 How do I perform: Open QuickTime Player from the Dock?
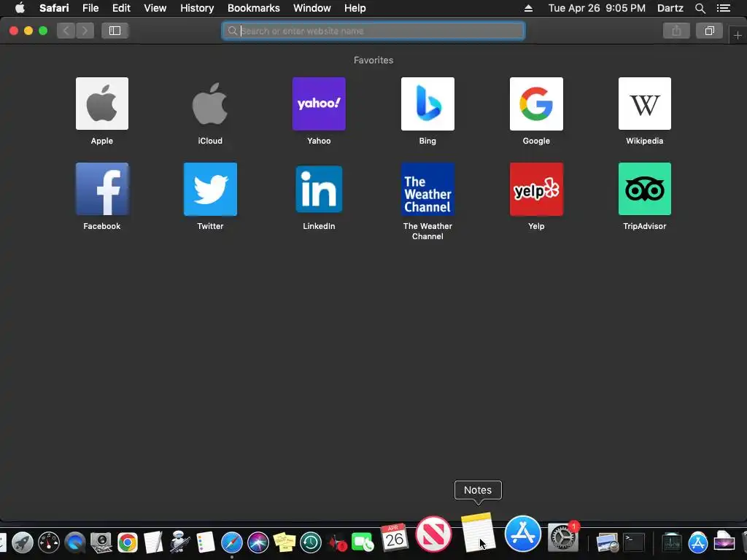[75, 542]
